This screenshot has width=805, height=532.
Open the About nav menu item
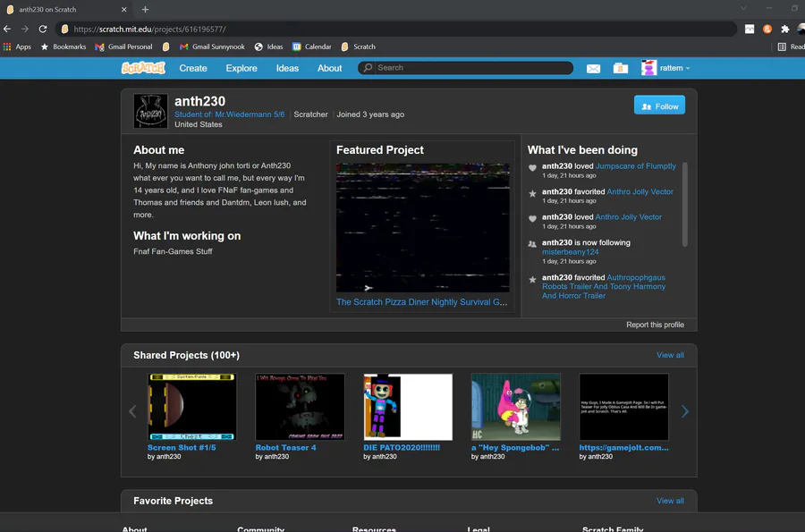coord(329,68)
